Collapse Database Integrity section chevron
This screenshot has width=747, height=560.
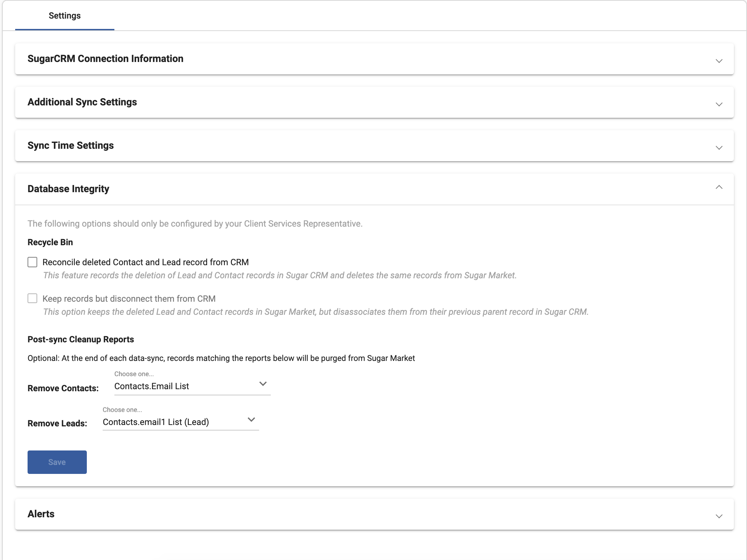coord(719,187)
